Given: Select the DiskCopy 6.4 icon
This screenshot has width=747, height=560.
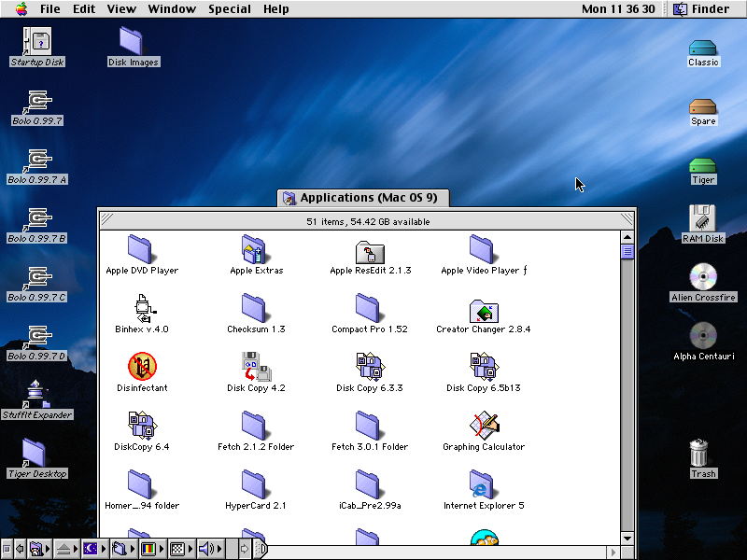Looking at the screenshot, I should tap(142, 426).
